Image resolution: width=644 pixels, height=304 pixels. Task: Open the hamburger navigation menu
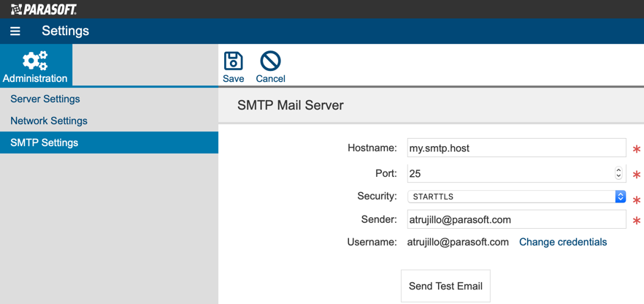15,31
